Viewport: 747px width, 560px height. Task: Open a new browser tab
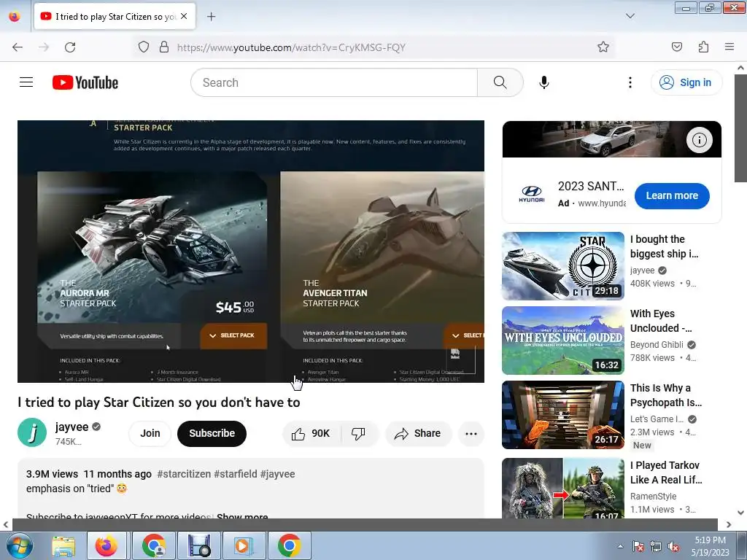point(211,17)
